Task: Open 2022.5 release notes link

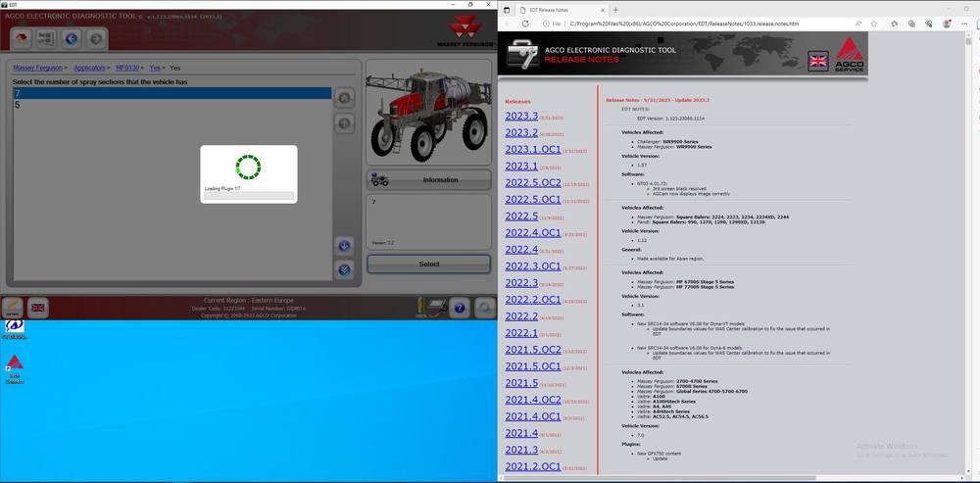Action: pyautogui.click(x=521, y=217)
